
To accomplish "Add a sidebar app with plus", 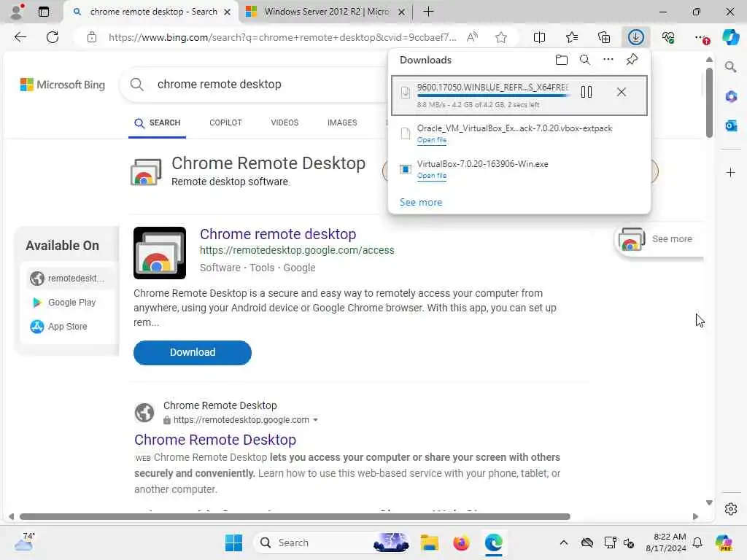I will pos(731,172).
